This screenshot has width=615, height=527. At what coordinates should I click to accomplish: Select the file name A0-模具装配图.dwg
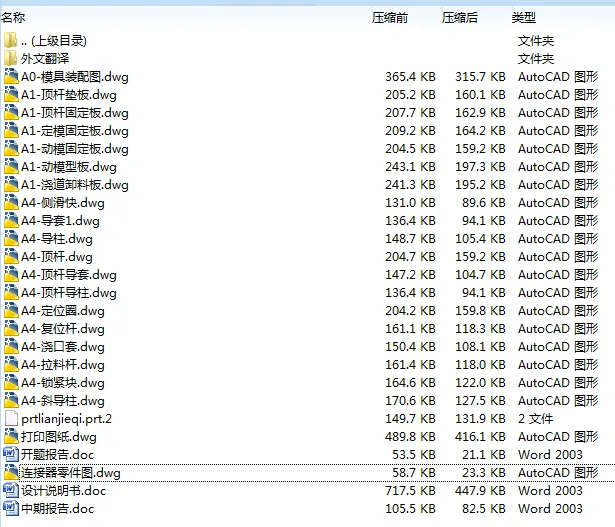(75, 77)
